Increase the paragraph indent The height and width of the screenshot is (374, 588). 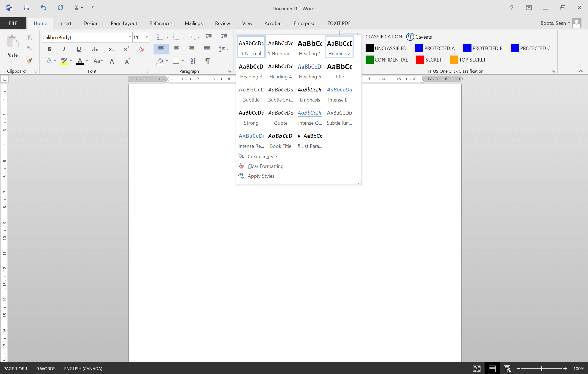(223, 37)
